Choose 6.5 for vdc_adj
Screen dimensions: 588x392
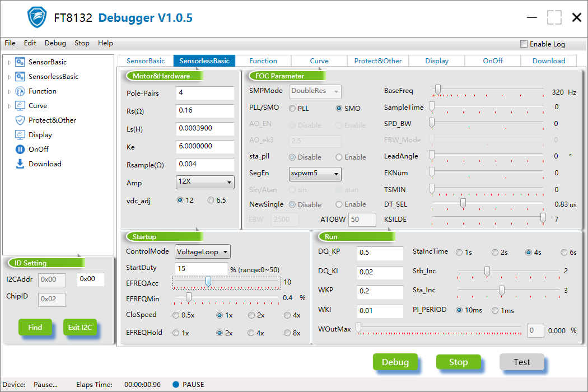coord(211,200)
